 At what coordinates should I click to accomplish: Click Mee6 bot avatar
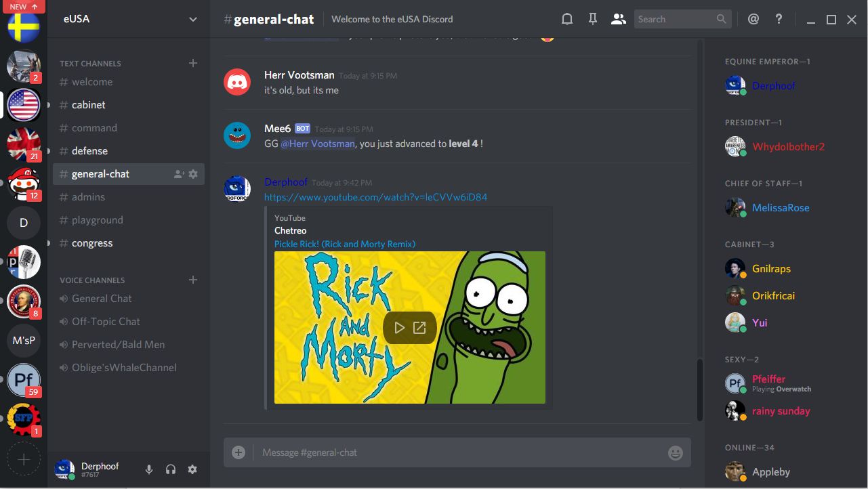click(x=237, y=135)
